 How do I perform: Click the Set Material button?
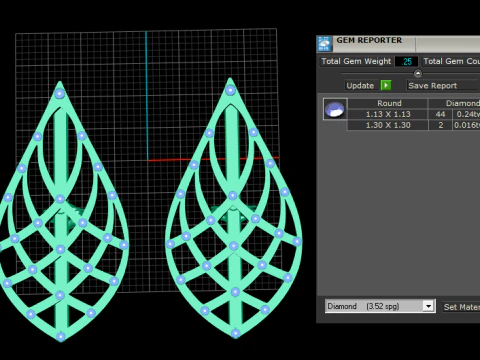461,307
